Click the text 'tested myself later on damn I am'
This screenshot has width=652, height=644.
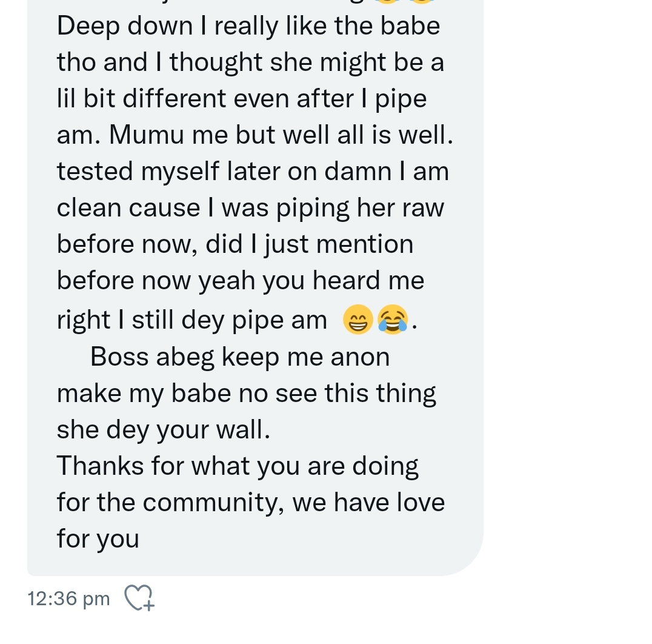click(253, 172)
